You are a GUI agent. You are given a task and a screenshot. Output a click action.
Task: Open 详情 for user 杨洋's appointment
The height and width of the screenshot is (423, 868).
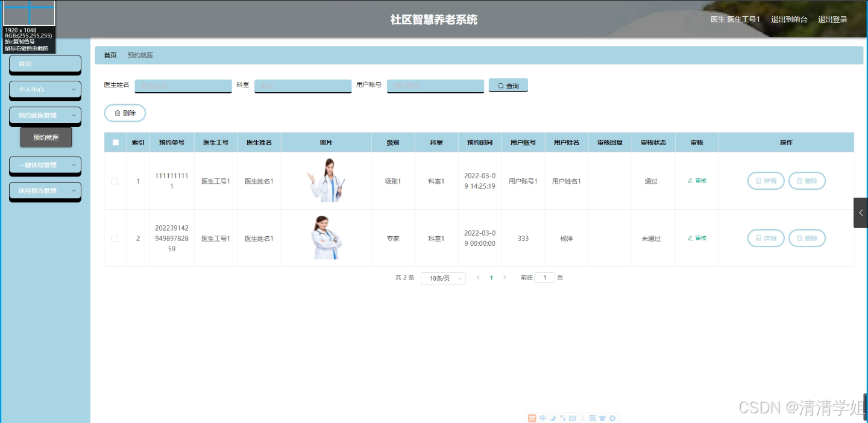(x=766, y=238)
